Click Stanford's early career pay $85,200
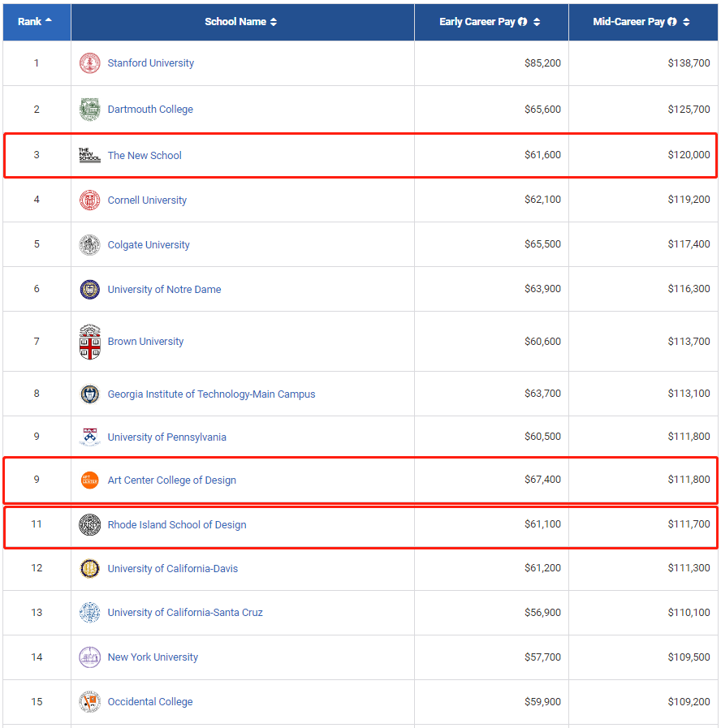 pyautogui.click(x=542, y=63)
